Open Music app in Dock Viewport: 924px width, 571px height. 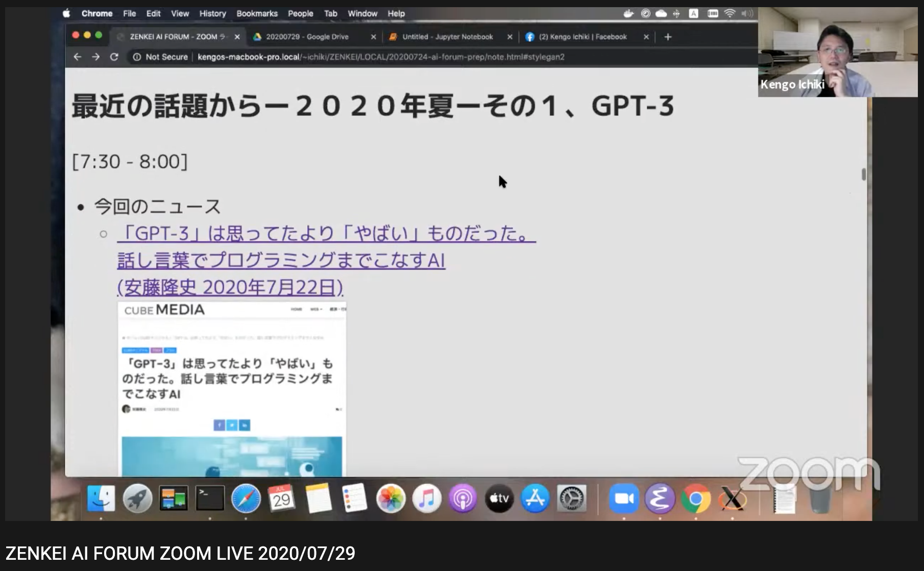point(427,498)
